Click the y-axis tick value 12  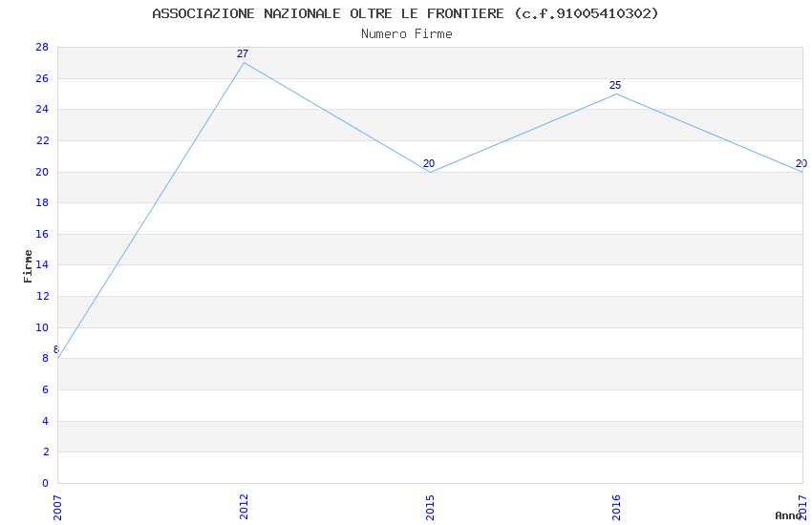(x=42, y=296)
